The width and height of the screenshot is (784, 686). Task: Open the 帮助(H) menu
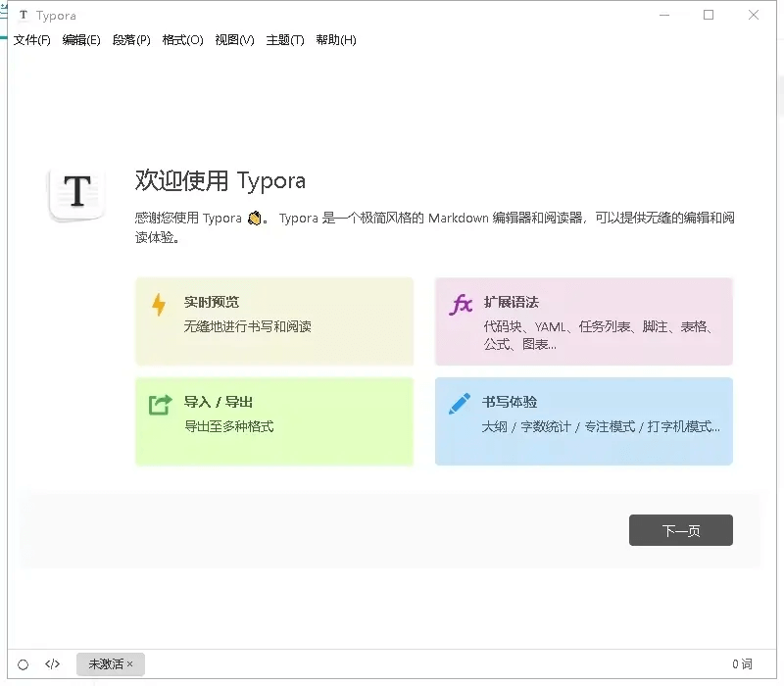click(336, 40)
